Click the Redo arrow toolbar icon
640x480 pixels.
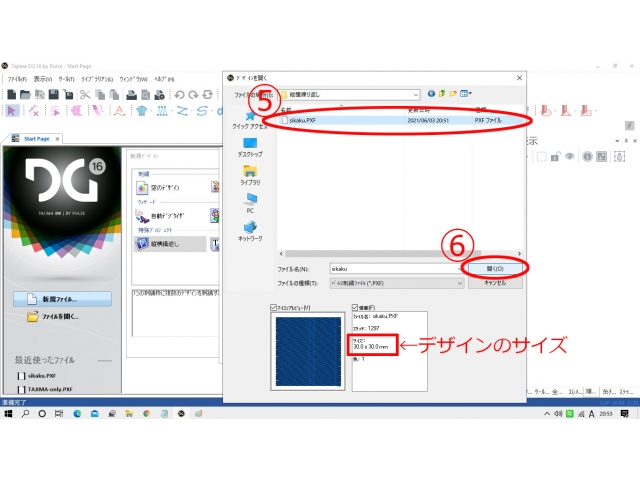[193, 95]
